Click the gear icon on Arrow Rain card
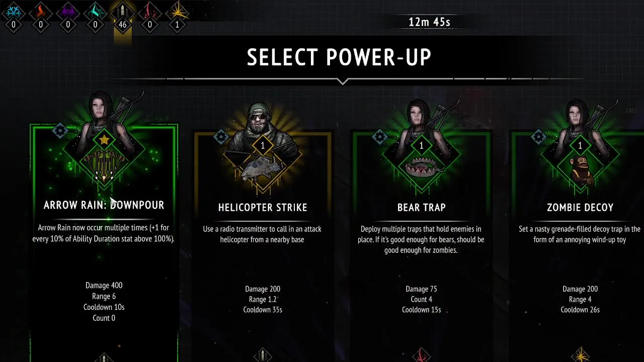Screen dimensions: 644x362 tap(60, 132)
